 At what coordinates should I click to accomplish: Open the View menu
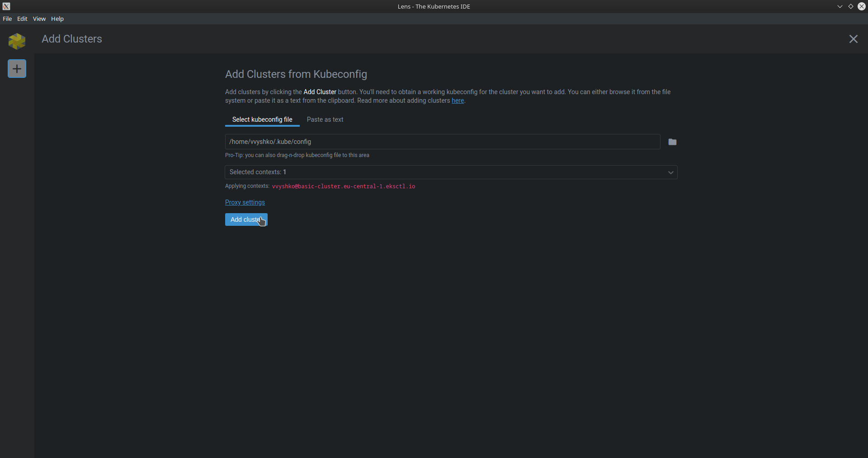pyautogui.click(x=39, y=19)
